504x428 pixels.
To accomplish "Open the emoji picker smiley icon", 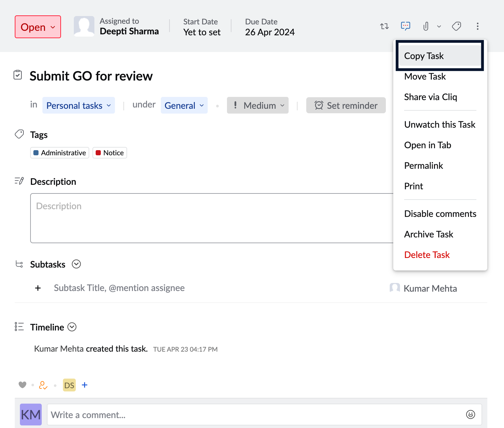I will pos(471,415).
